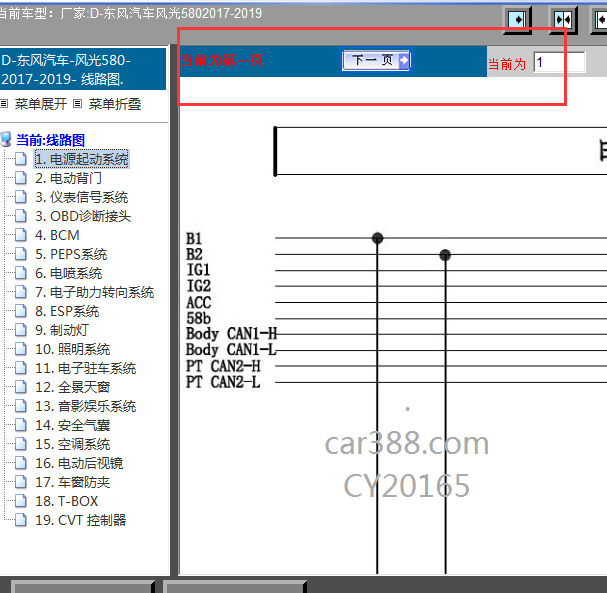Select 8. ESP系统 entry
607x593 pixels.
coord(67,311)
